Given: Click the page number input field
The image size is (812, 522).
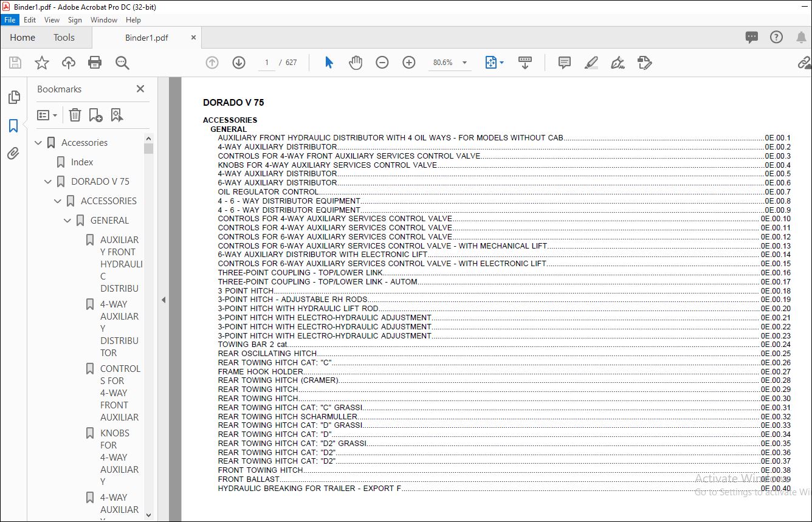Looking at the screenshot, I should click(266, 63).
